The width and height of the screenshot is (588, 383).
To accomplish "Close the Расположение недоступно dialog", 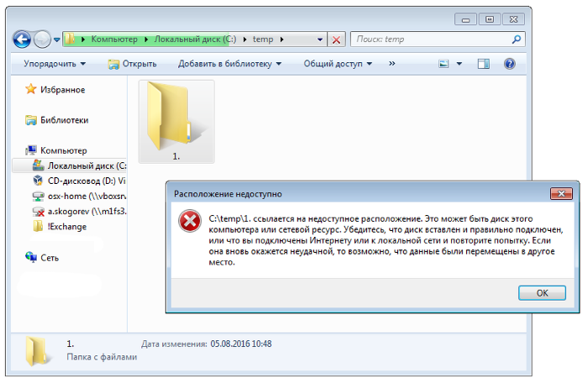I will click(561, 193).
